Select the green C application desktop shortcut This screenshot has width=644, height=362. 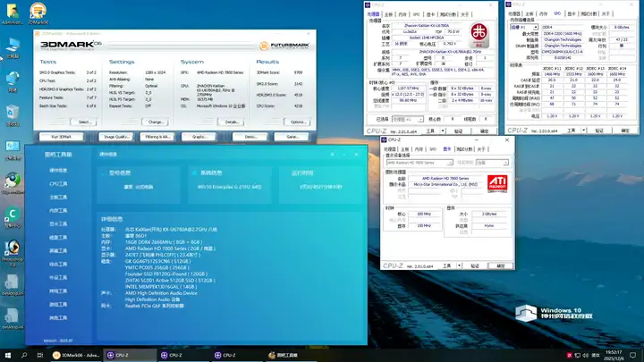point(13,217)
